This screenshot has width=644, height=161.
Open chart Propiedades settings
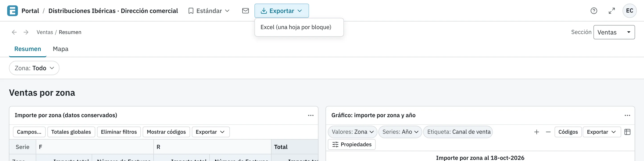[x=352, y=144]
